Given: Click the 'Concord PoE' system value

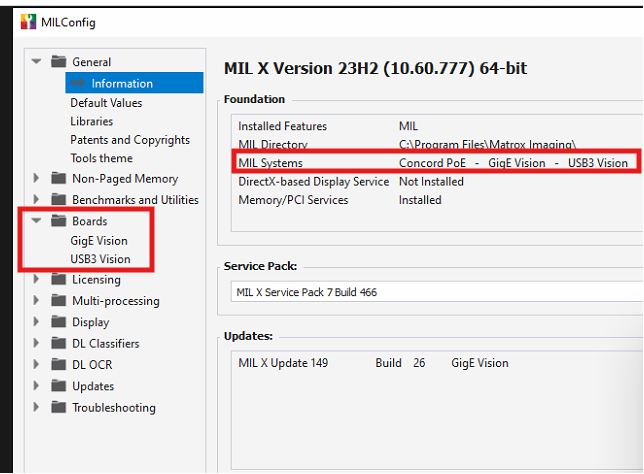Looking at the screenshot, I should 432,163.
